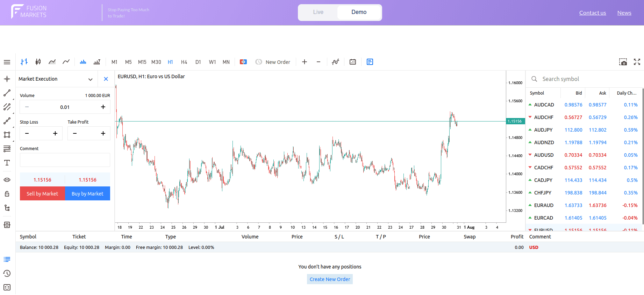Open Market Execution order type dropdown

(x=56, y=79)
